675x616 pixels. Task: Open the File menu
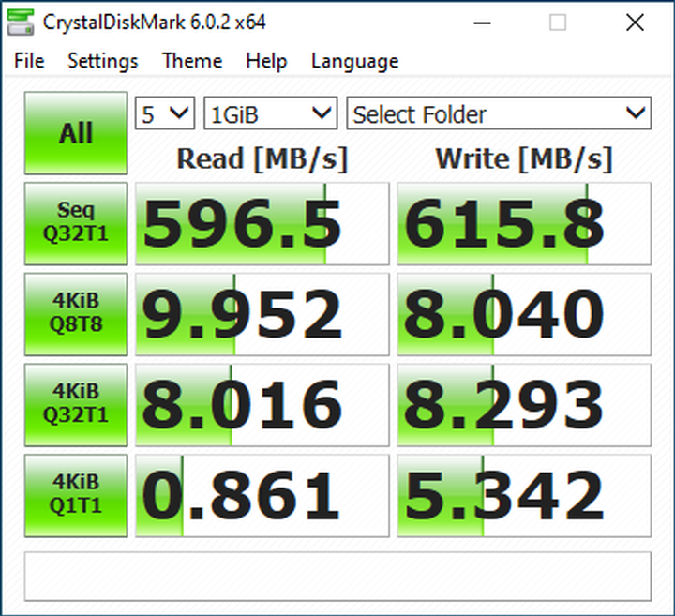pyautogui.click(x=29, y=61)
